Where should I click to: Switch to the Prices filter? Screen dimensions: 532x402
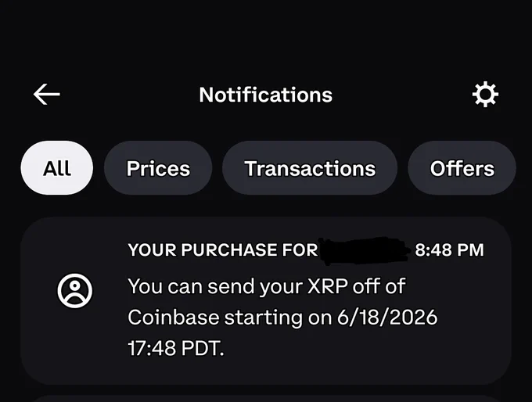pos(158,168)
